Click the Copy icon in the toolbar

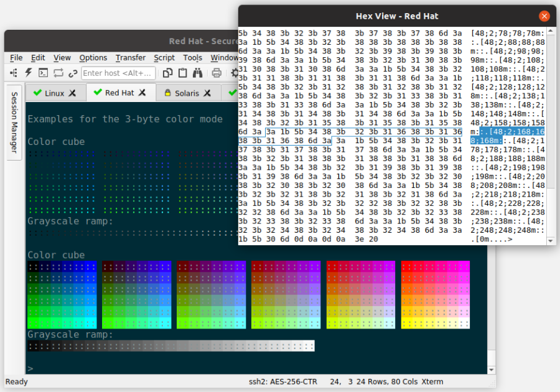[167, 73]
